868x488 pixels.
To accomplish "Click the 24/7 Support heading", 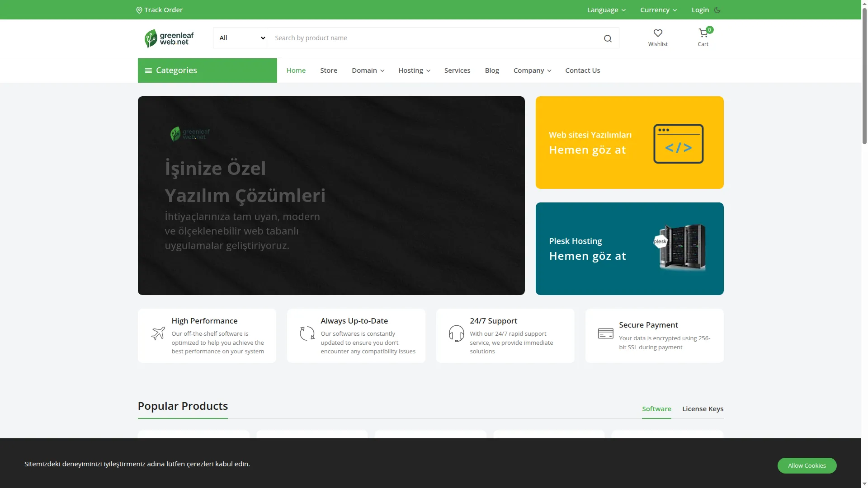I will (493, 321).
